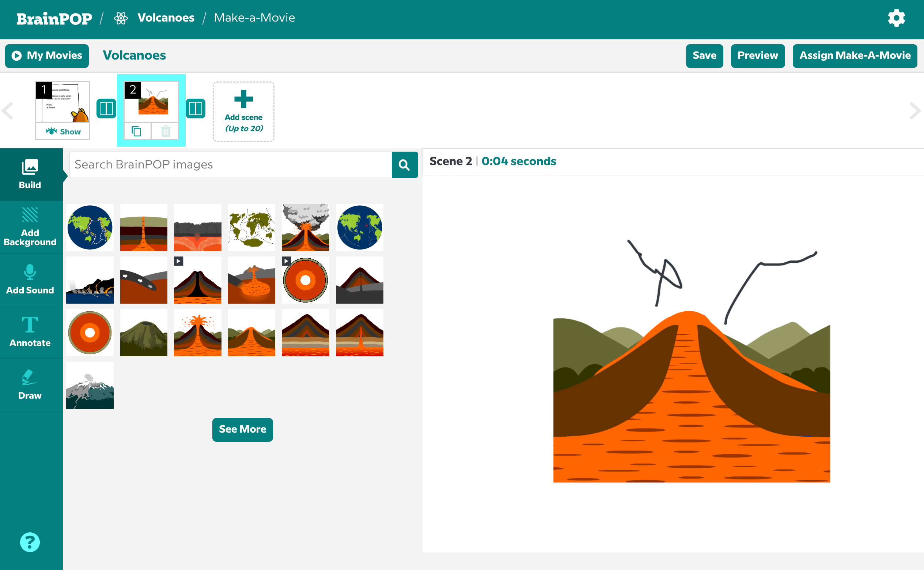
Task: Open the settings gear icon
Action: (x=896, y=18)
